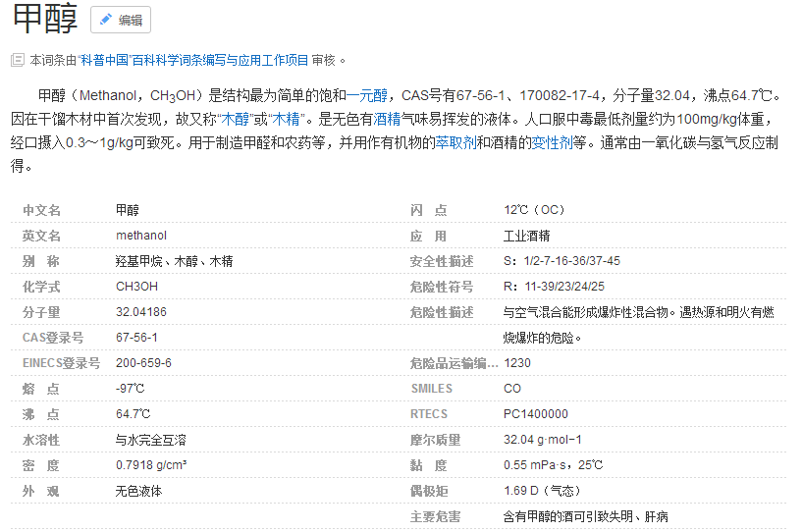
Task: Click the 主要危害 description text
Action: (599, 516)
